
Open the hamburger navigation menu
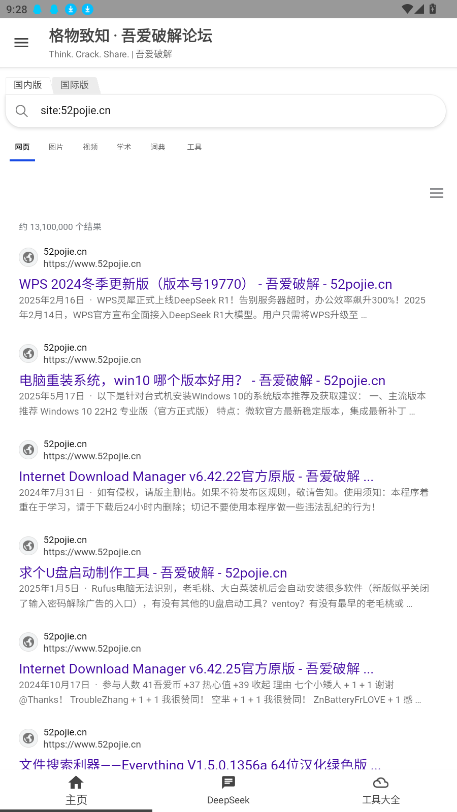click(x=21, y=42)
